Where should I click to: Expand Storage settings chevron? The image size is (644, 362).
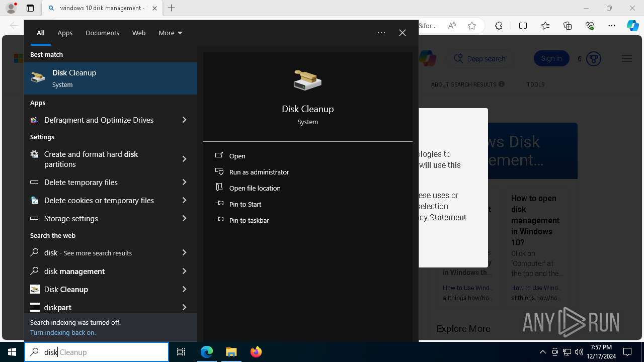(184, 218)
